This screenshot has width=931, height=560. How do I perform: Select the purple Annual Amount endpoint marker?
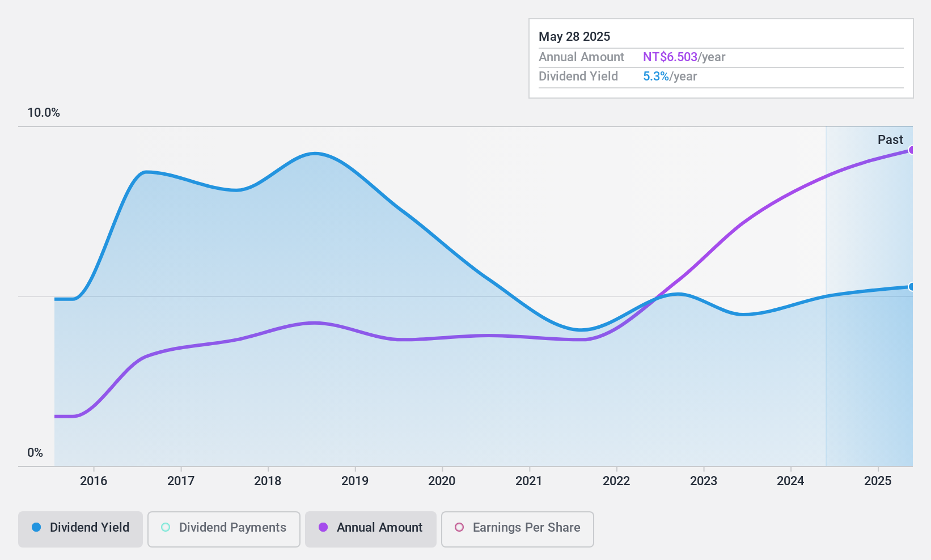pyautogui.click(x=912, y=150)
